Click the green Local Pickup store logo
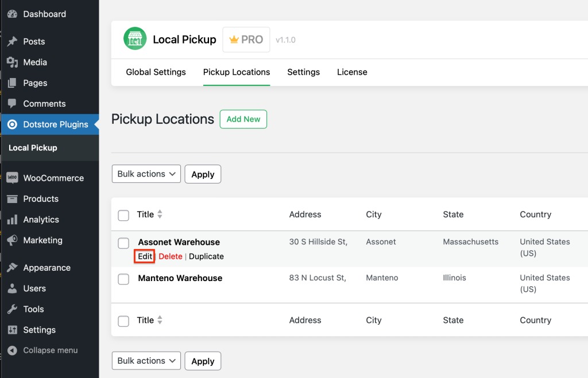The width and height of the screenshot is (588, 378). [x=135, y=39]
